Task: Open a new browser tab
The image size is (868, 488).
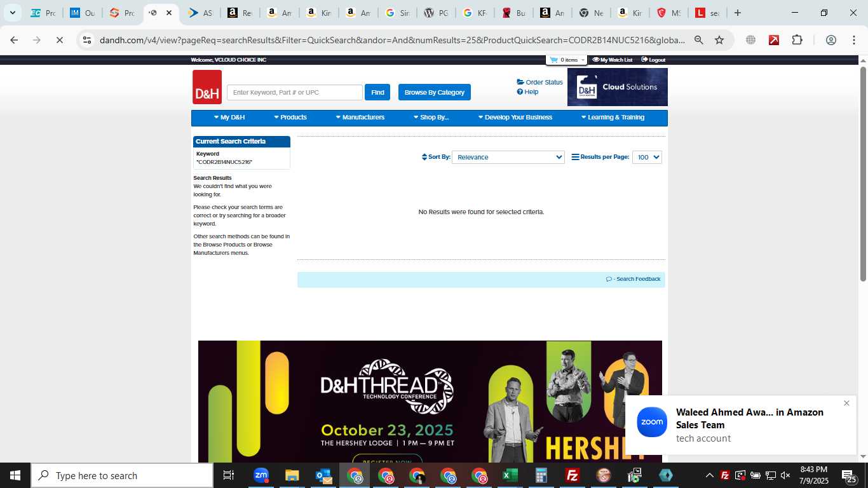Action: click(x=738, y=13)
